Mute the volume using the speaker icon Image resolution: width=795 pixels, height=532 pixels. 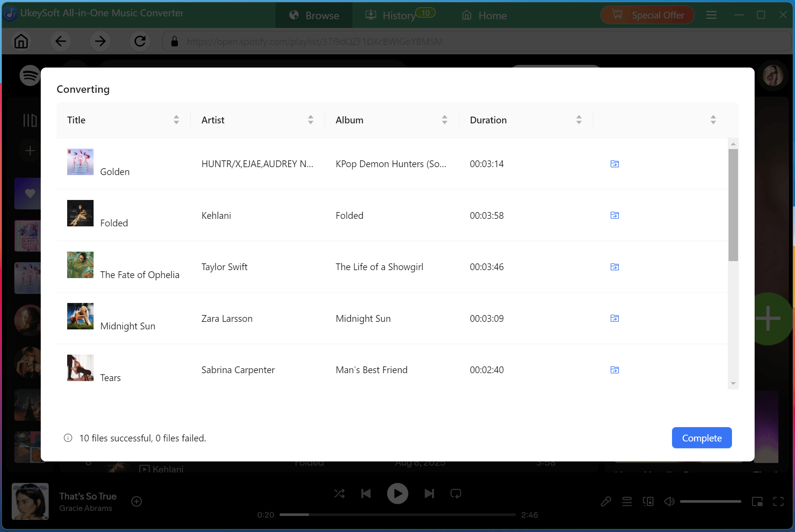[x=669, y=501]
